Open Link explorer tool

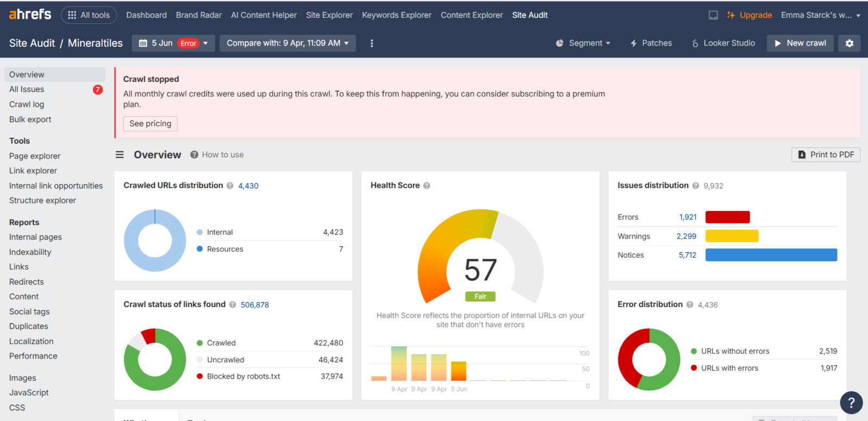[33, 170]
